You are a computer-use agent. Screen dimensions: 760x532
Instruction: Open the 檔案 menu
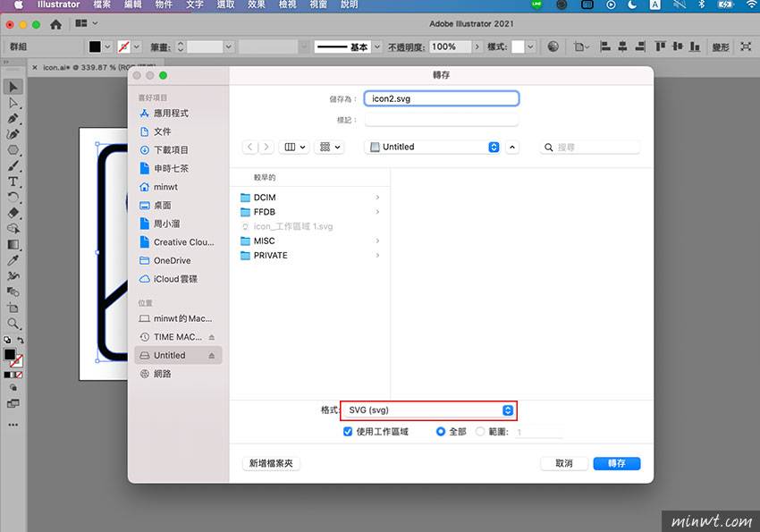102,4
